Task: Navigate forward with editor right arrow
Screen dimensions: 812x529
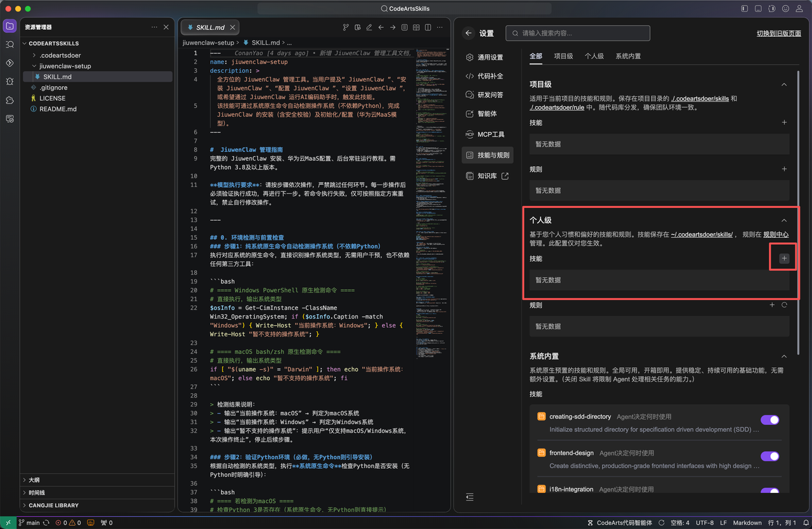Action: coord(393,27)
